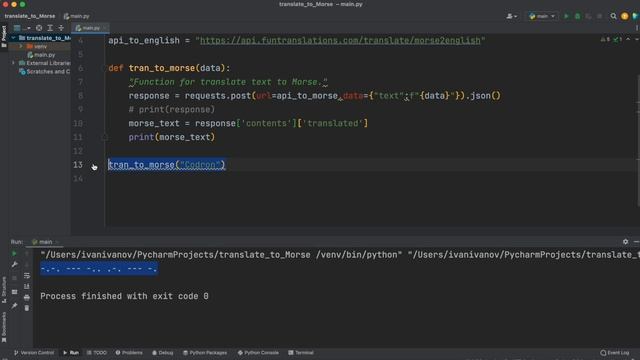This screenshot has width=640, height=360.
Task: Start debugging with the green bug icon
Action: click(x=577, y=16)
